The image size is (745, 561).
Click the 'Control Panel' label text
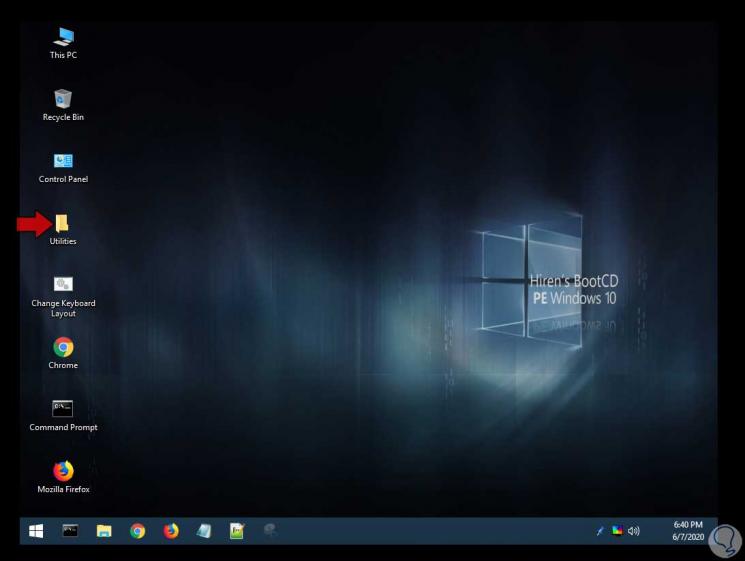coord(63,179)
